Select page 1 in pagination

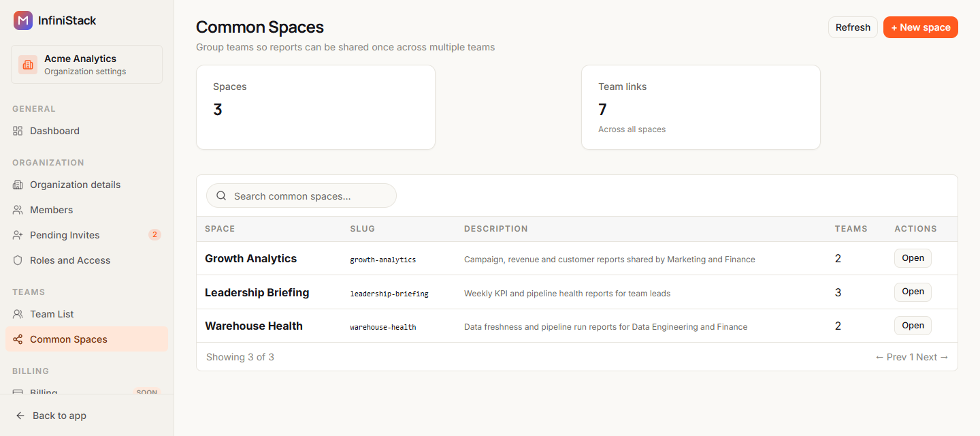(x=912, y=357)
